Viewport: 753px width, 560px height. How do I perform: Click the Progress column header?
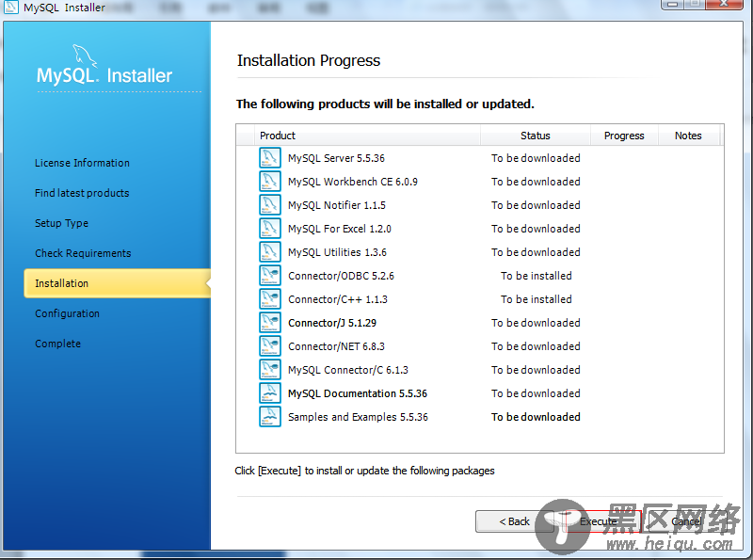coord(624,136)
